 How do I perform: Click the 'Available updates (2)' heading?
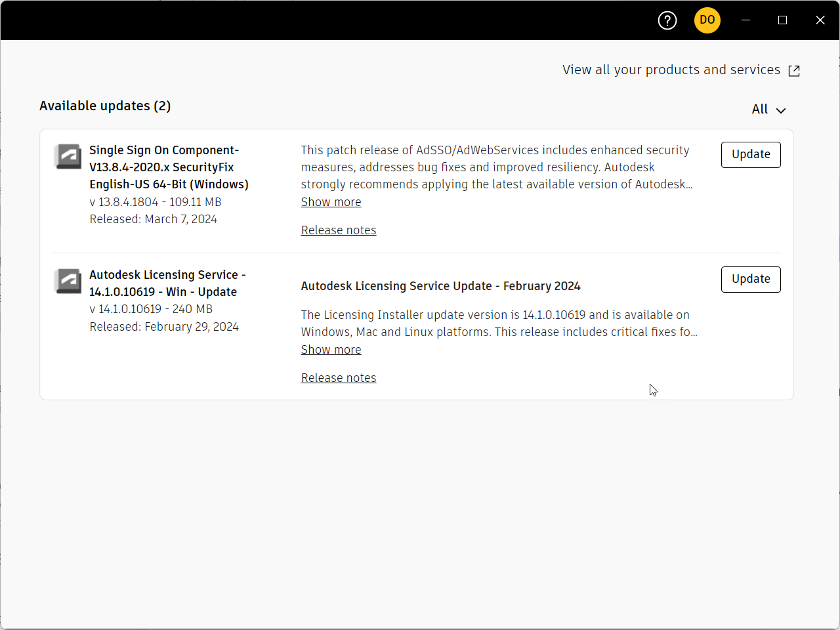(105, 106)
